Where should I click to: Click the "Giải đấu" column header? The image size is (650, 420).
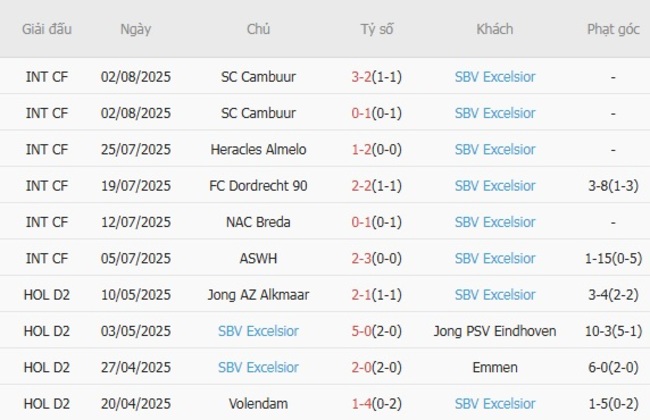click(47, 29)
